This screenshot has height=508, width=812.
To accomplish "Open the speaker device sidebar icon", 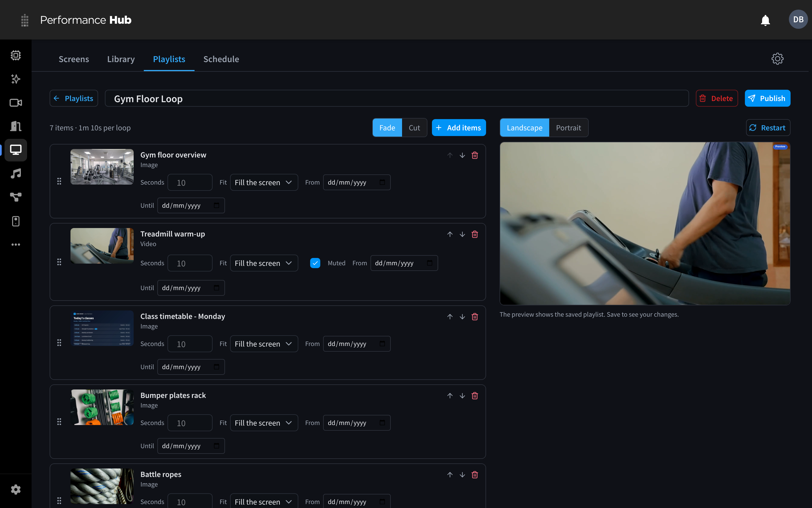I will point(16,221).
